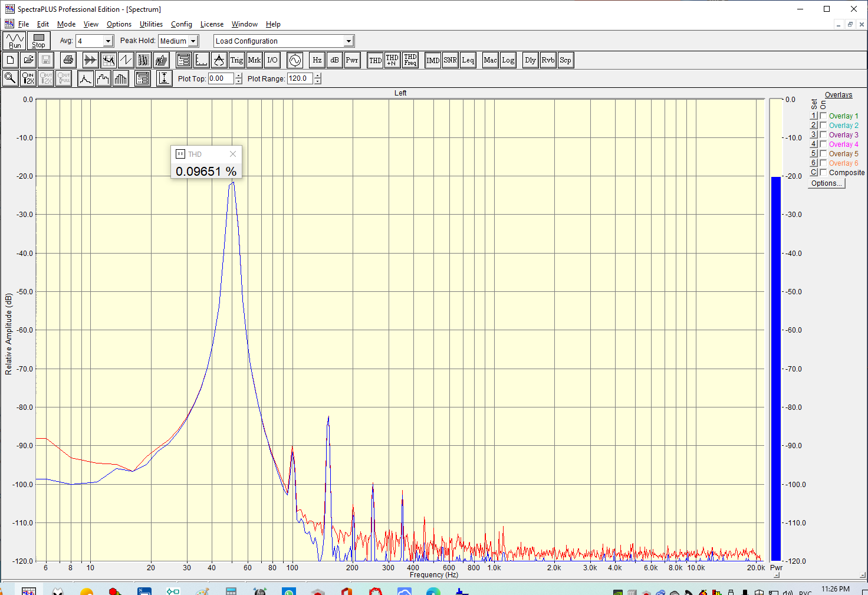Close the THD readout popup
The width and height of the screenshot is (868, 595).
click(233, 154)
